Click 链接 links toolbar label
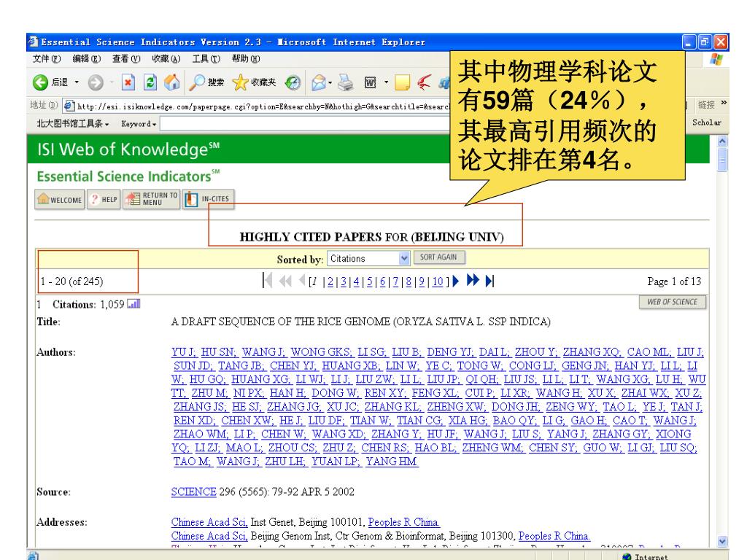 point(706,104)
